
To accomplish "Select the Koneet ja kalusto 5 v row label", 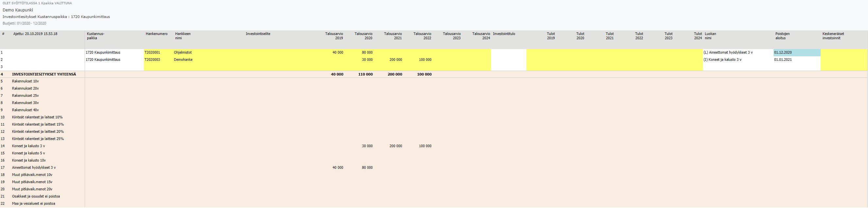I will click(x=28, y=153).
